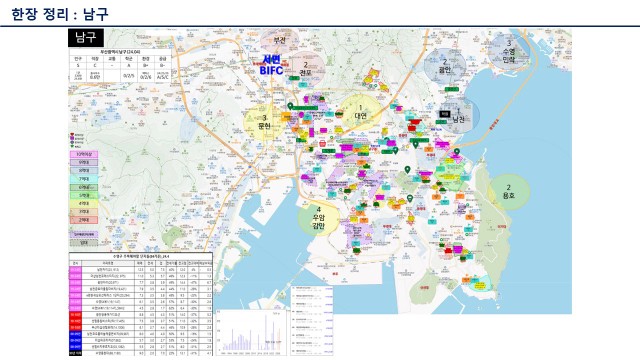640x360 pixels.
Task: Pick the pink 10억이상 legend swatch
Action: point(84,154)
